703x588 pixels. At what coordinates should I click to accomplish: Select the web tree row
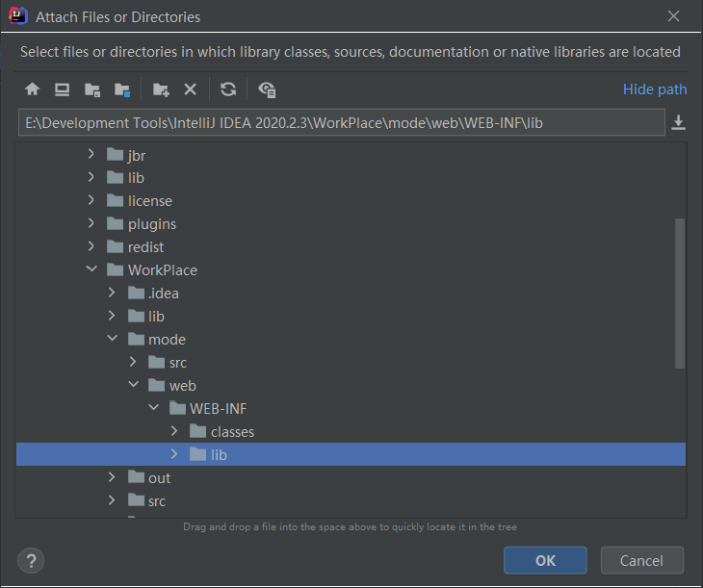351,386
